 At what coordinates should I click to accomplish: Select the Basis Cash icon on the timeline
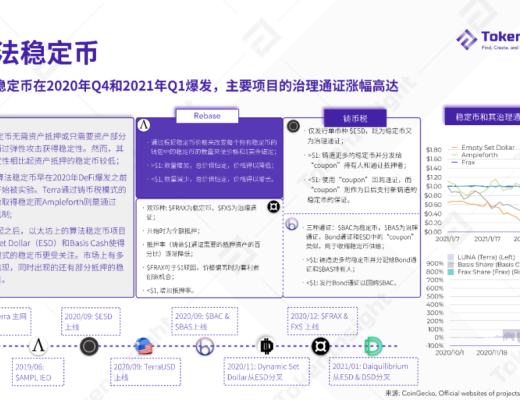[x=204, y=346]
